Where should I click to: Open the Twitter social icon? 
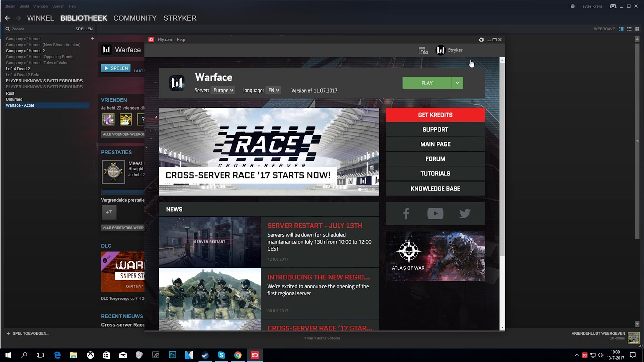(465, 214)
